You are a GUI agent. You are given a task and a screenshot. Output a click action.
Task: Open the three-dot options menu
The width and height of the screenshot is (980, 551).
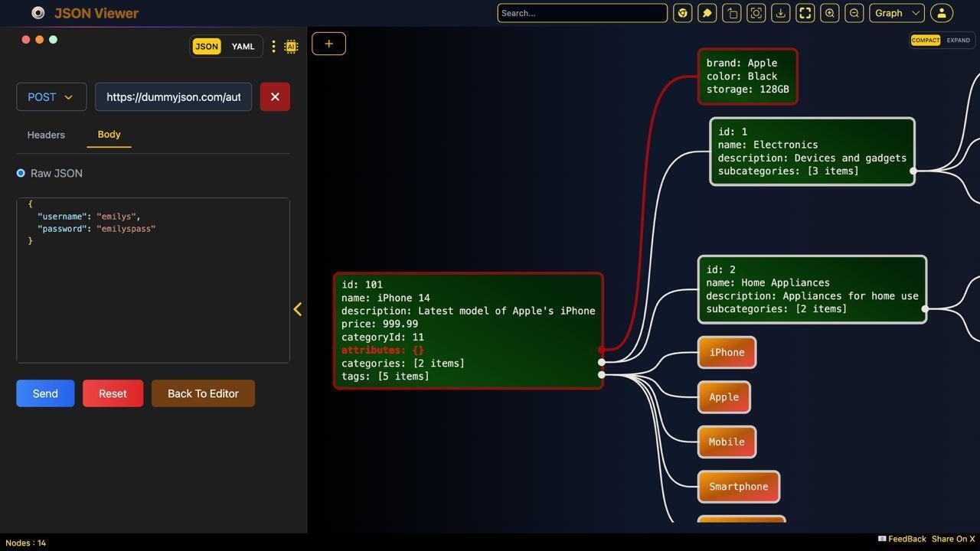(273, 47)
